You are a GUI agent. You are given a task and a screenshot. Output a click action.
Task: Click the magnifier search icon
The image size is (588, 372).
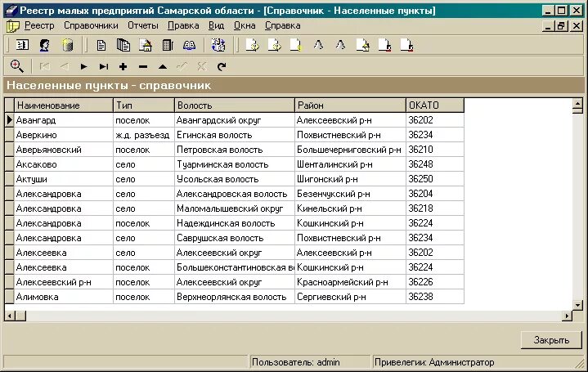[x=17, y=66]
